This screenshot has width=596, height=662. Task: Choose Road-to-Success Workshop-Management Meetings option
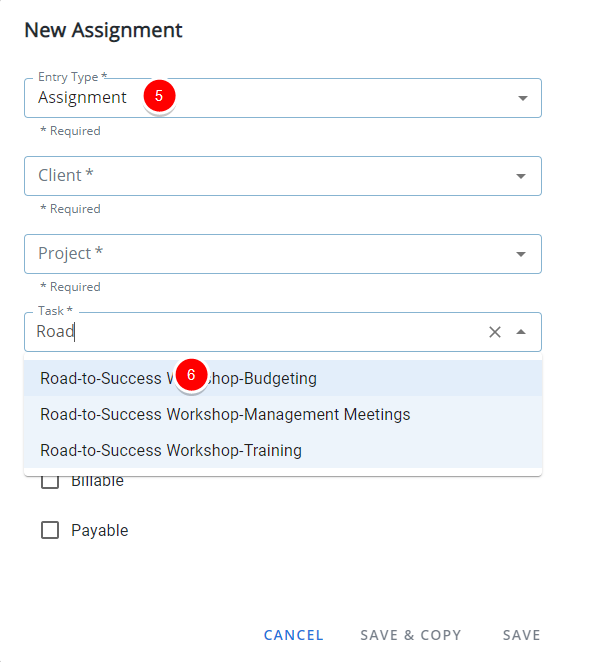pos(283,414)
